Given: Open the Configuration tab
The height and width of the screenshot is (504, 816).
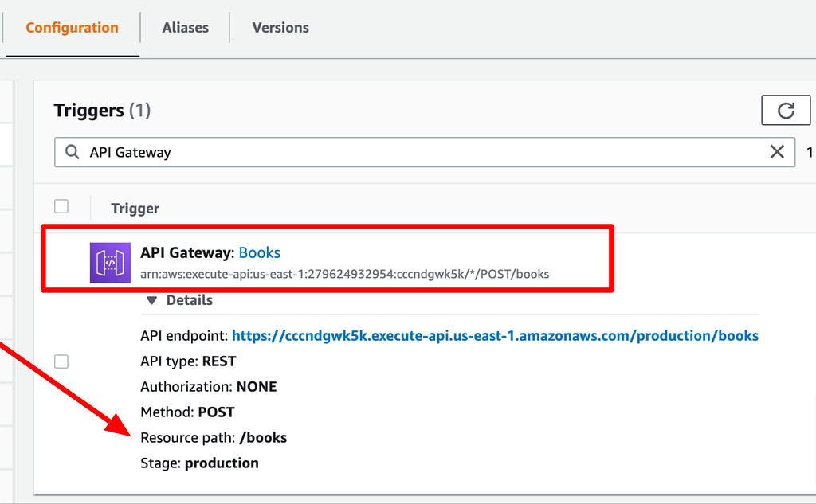Looking at the screenshot, I should click(72, 28).
